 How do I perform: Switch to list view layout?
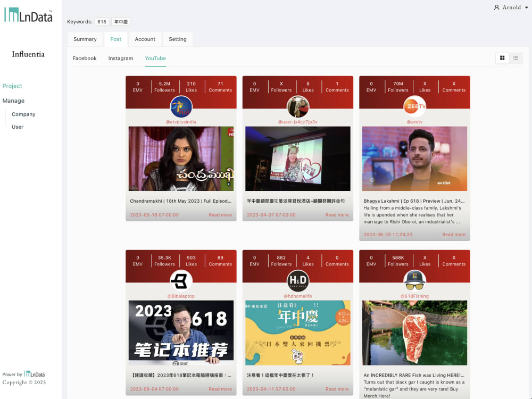pyautogui.click(x=516, y=58)
